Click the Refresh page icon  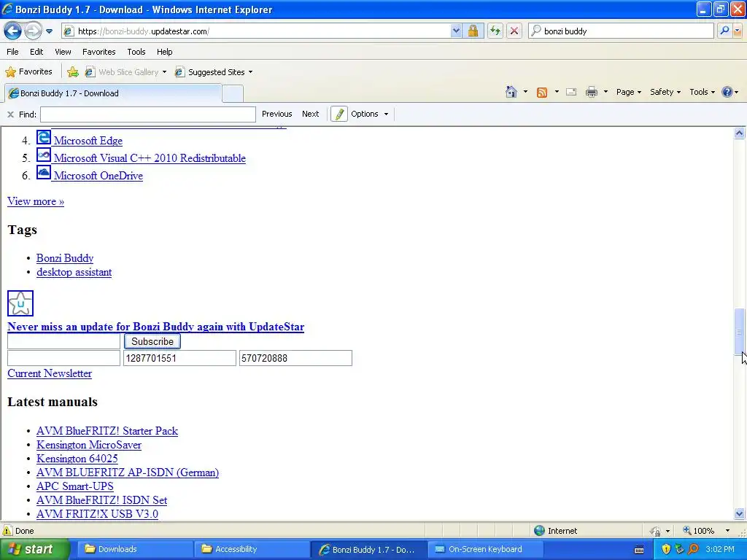point(495,31)
